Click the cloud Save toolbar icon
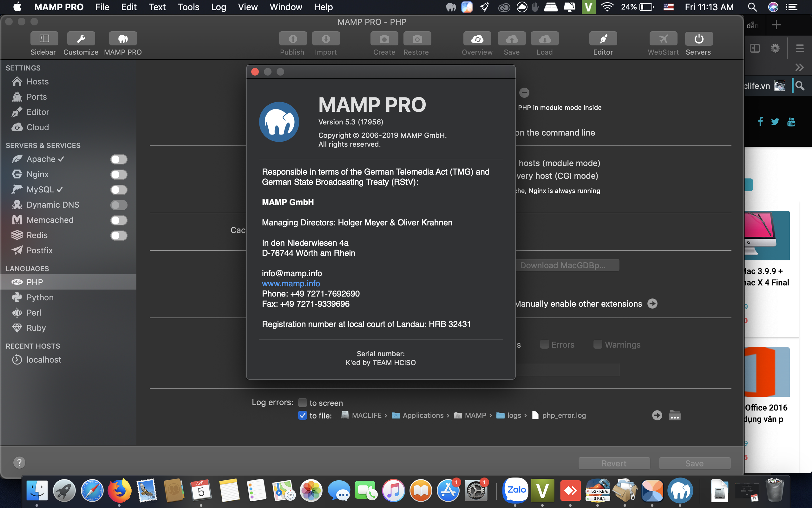This screenshot has height=508, width=812. pyautogui.click(x=512, y=39)
